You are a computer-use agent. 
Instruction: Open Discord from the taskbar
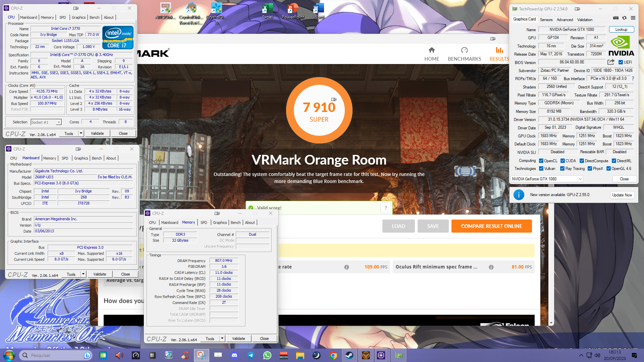coord(234,355)
